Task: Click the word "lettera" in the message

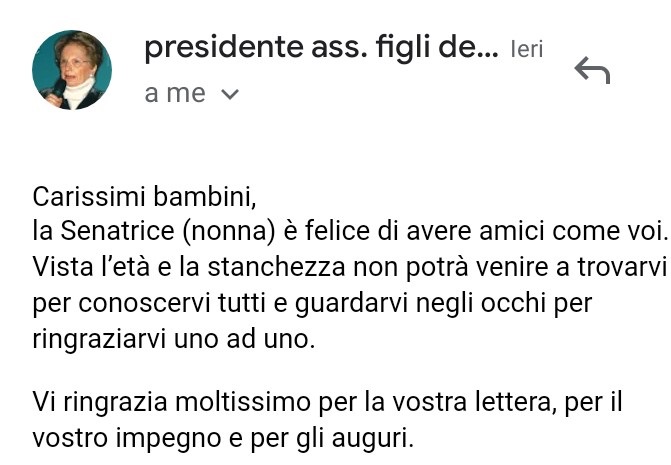Action: click(x=515, y=403)
